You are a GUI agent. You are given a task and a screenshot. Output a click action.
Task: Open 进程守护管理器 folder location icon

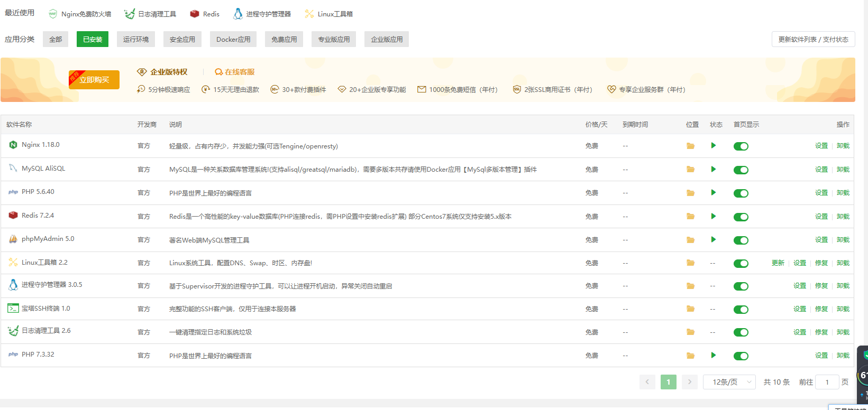[690, 286]
